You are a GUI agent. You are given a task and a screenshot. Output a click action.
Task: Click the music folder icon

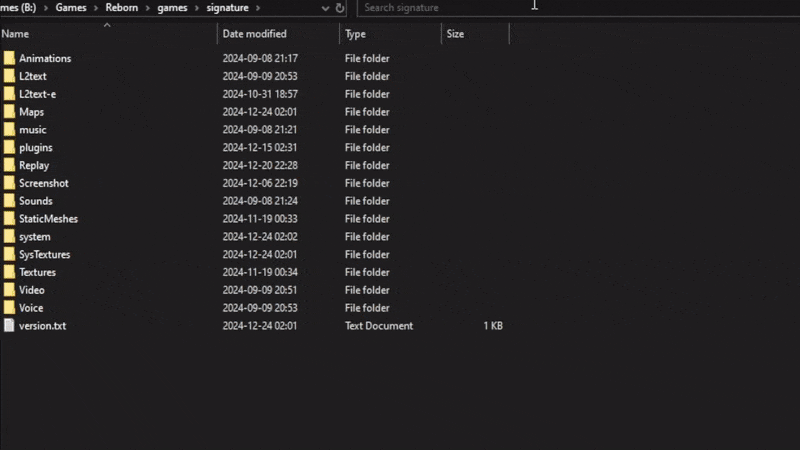click(9, 130)
